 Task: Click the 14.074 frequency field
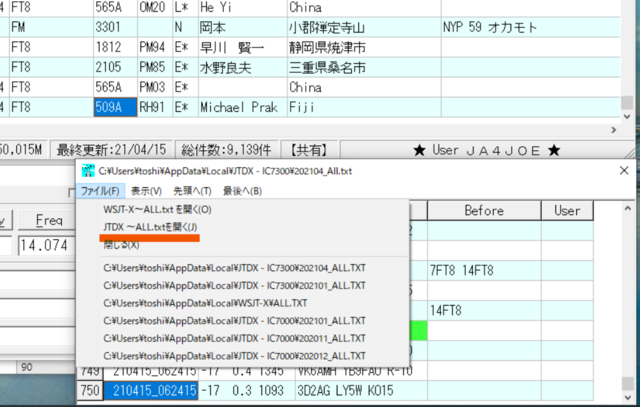pos(47,246)
